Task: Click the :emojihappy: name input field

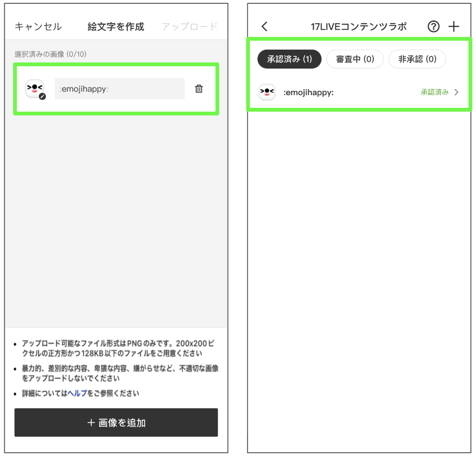Action: click(119, 88)
